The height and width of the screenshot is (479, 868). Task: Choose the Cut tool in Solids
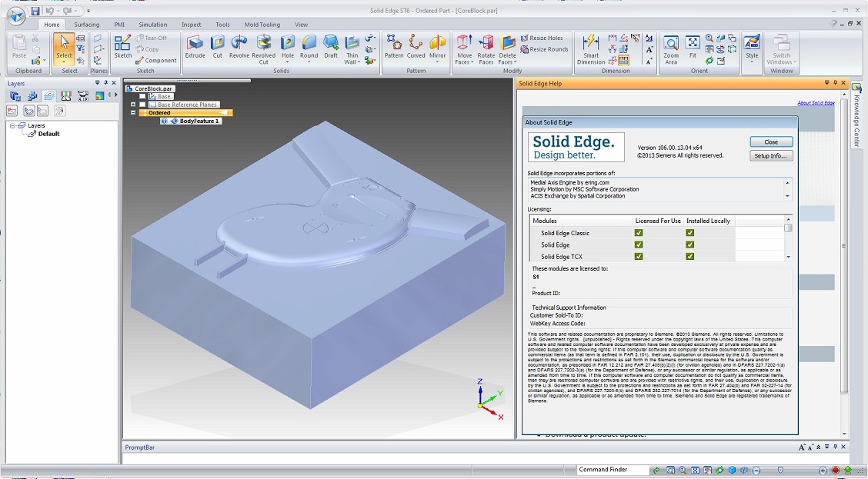(x=218, y=47)
